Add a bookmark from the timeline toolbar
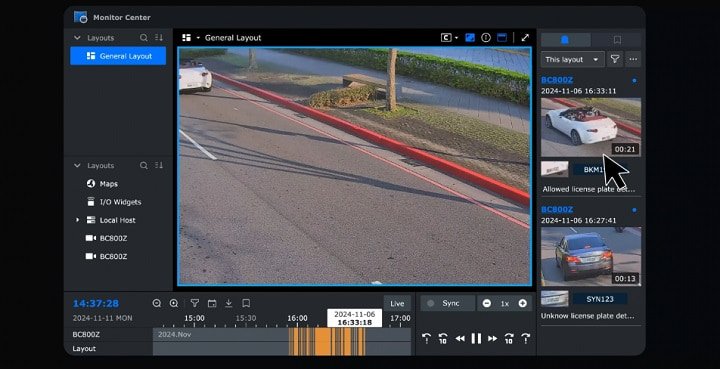720x369 pixels. [246, 303]
